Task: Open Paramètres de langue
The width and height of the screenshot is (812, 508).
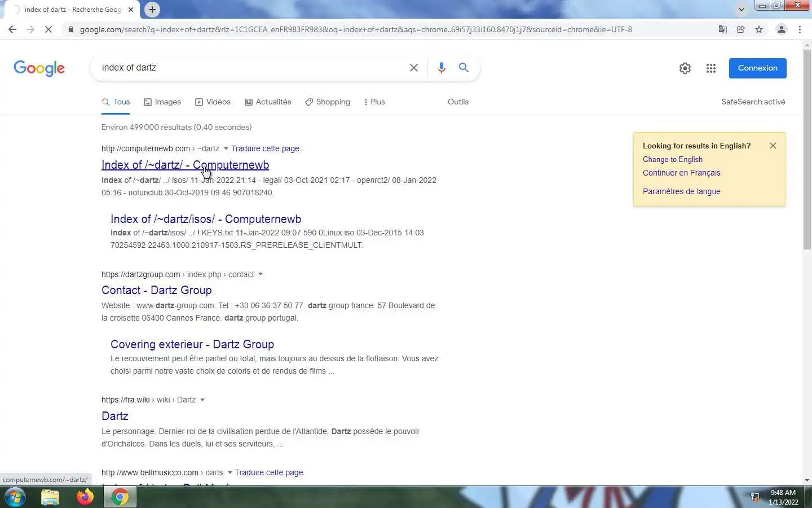Action: pyautogui.click(x=682, y=191)
